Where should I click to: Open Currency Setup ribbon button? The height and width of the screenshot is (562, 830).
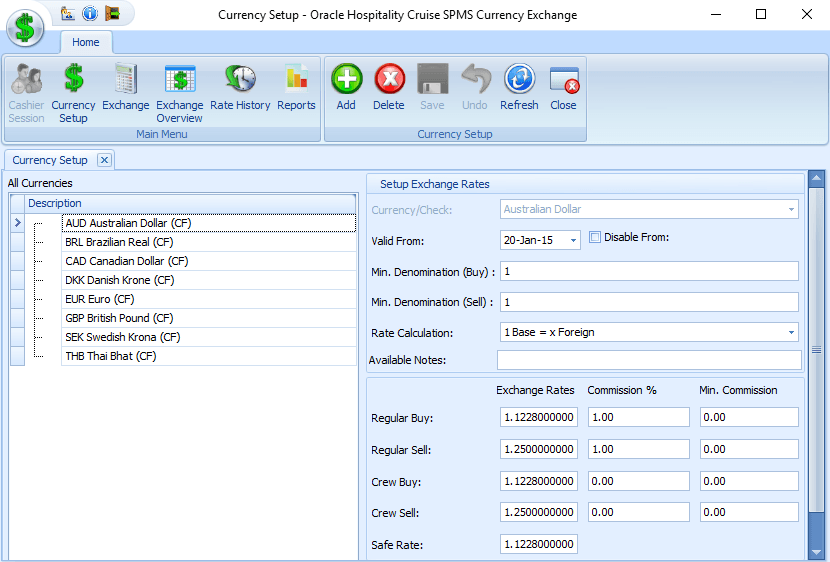(x=73, y=93)
